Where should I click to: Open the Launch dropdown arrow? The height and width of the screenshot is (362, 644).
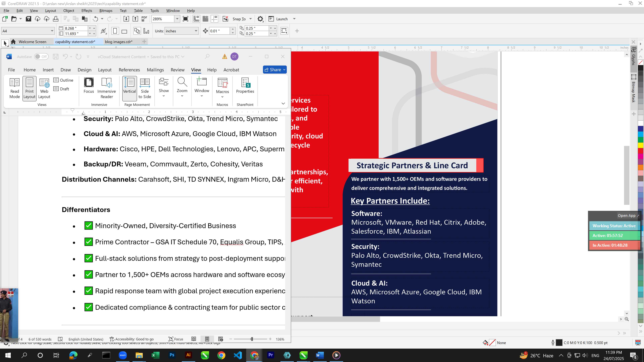(x=294, y=19)
